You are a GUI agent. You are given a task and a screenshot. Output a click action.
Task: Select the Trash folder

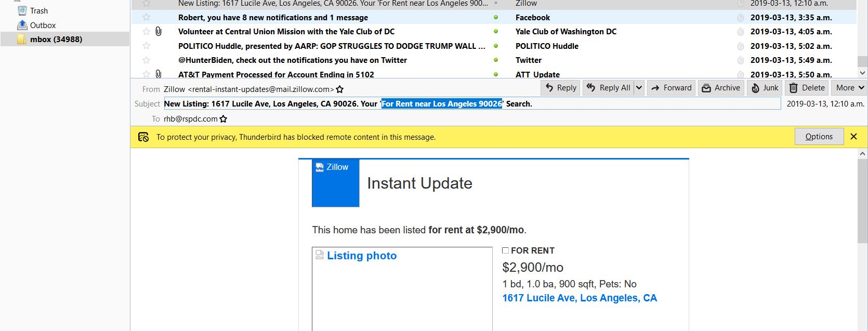pos(38,11)
